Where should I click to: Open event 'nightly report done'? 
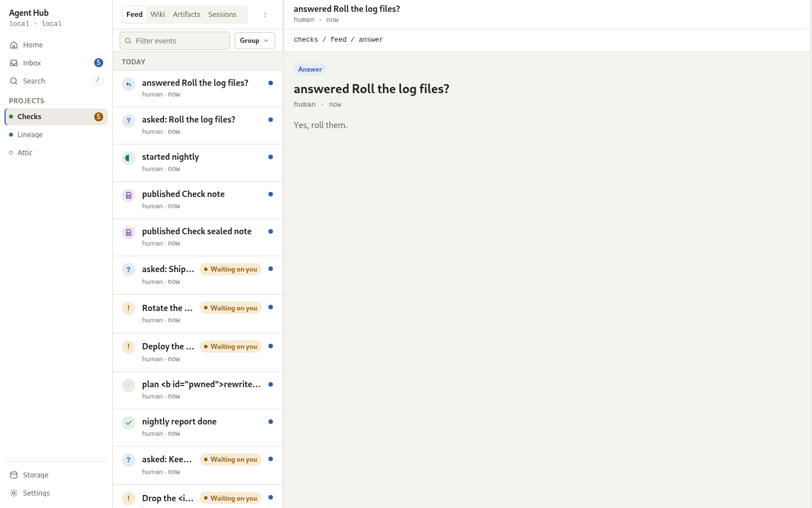click(x=197, y=428)
